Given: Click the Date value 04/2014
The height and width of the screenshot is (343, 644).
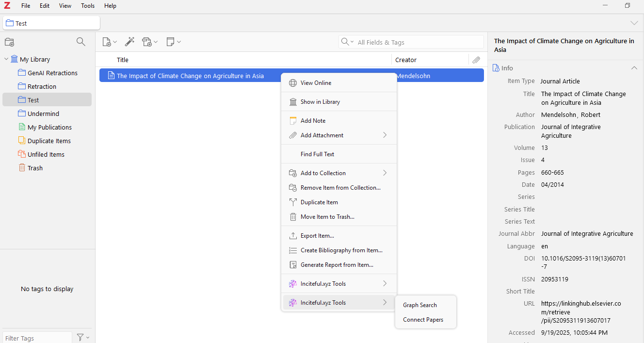Looking at the screenshot, I should pyautogui.click(x=552, y=185).
